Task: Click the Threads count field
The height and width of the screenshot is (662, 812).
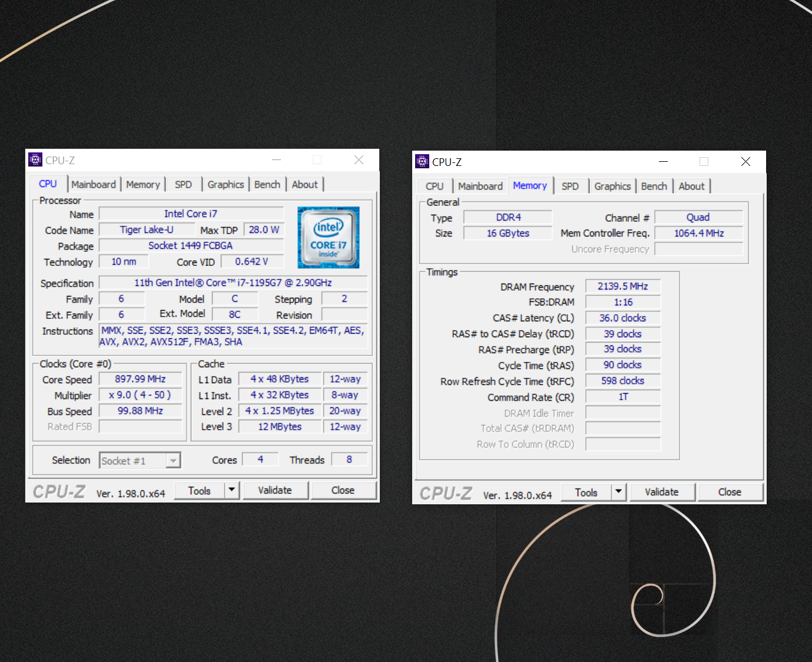Action: click(349, 460)
